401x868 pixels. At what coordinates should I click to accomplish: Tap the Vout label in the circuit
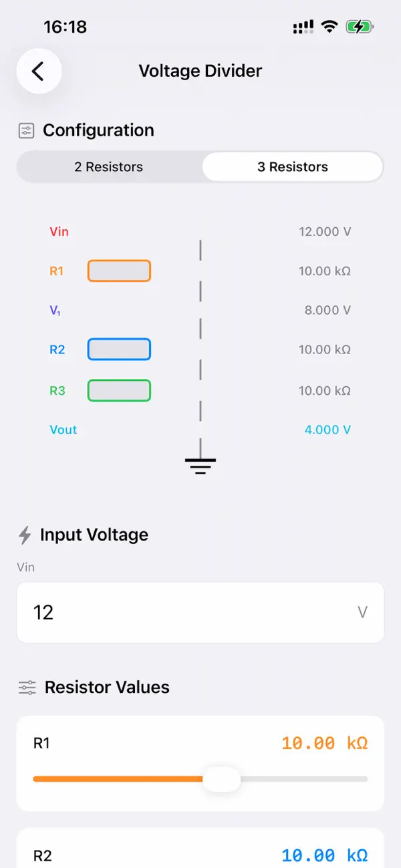[63, 430]
